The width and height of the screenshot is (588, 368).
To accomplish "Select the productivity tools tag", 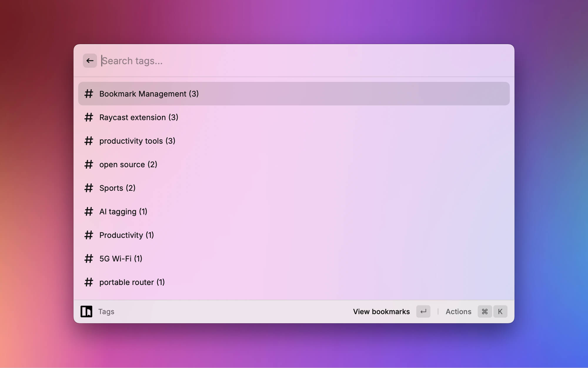I will 137,141.
